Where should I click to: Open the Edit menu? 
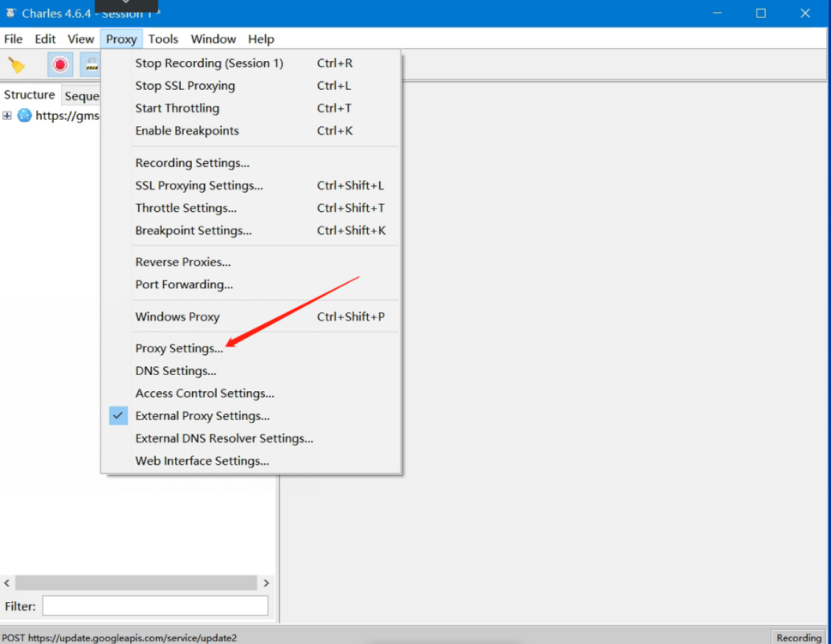coord(45,39)
